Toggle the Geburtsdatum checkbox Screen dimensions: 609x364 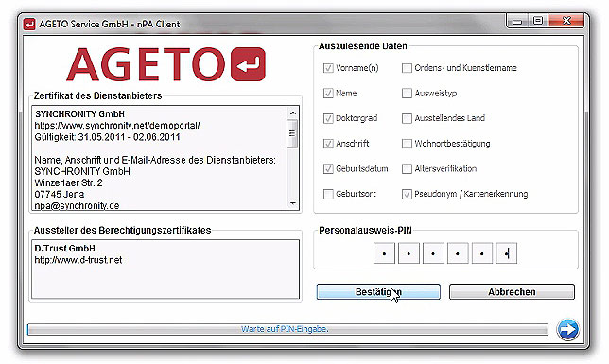[328, 168]
